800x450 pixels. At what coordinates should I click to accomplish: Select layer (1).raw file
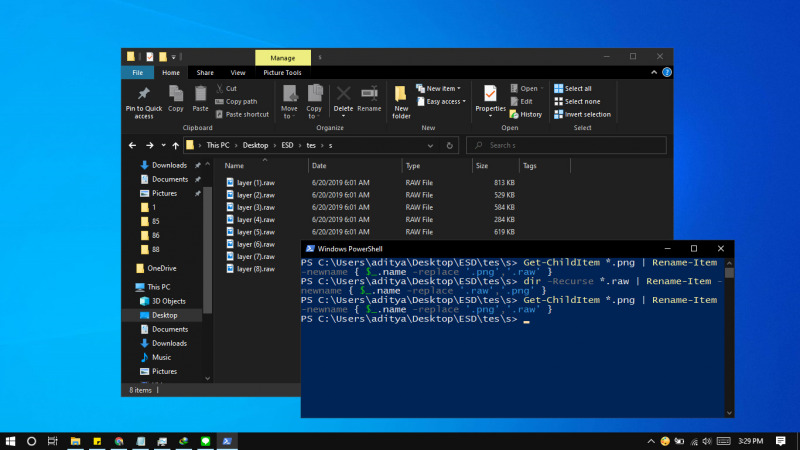(256, 183)
